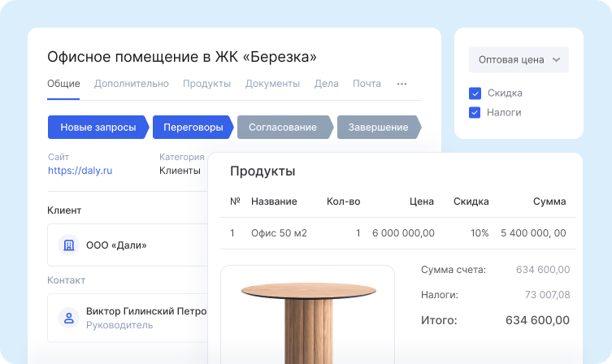
Task: Switch to the Общие tab
Action: click(x=63, y=84)
